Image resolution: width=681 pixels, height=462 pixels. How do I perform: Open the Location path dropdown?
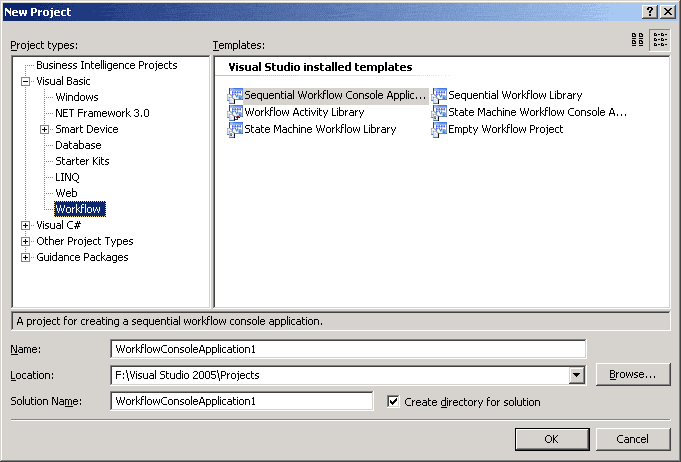point(576,375)
